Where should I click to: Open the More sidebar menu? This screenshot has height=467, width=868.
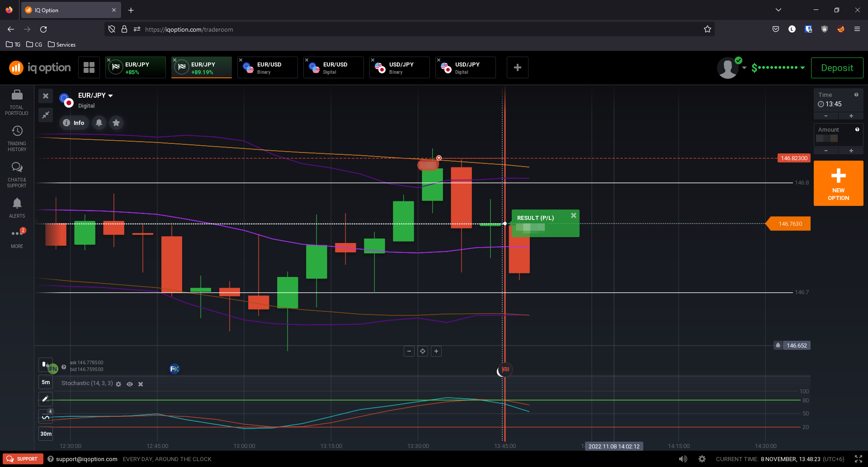17,238
